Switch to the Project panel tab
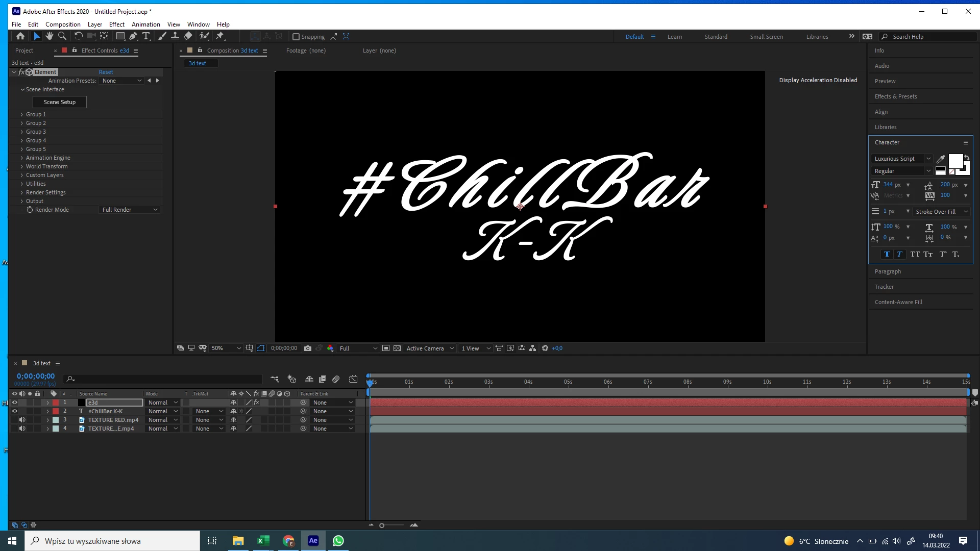The height and width of the screenshot is (551, 980). pyautogui.click(x=24, y=51)
